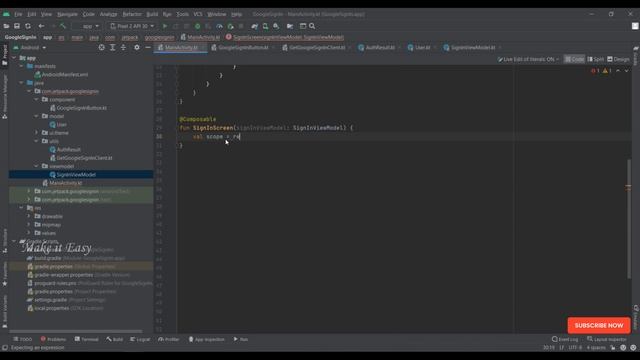The height and width of the screenshot is (360, 640).
Task: Click the Make Project hammer icon
Action: 63,26
